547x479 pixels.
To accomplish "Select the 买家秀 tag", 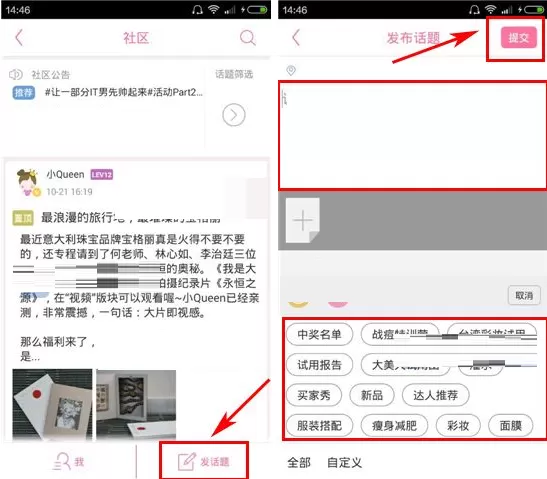I will pos(314,395).
